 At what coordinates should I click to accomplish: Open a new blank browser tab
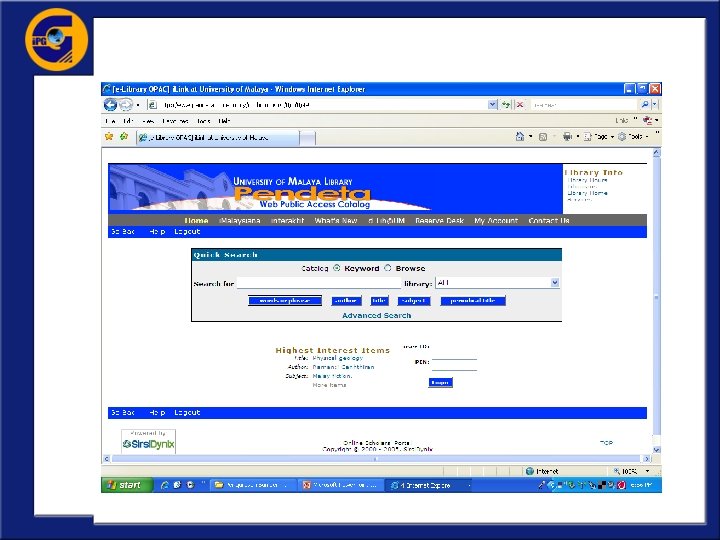click(308, 138)
